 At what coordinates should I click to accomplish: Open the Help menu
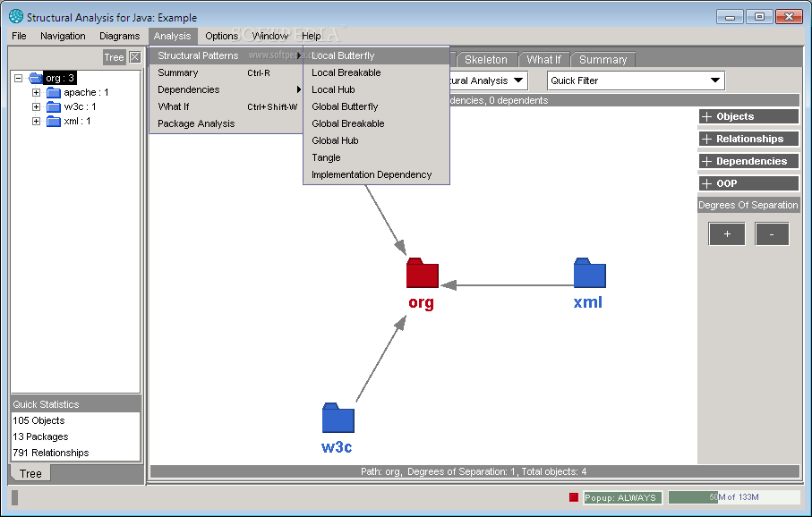point(312,36)
